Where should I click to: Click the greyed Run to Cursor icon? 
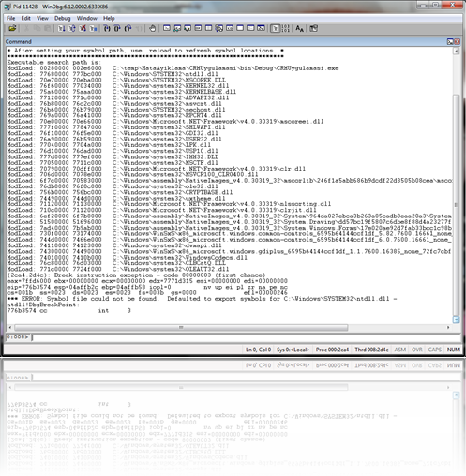tap(138, 28)
